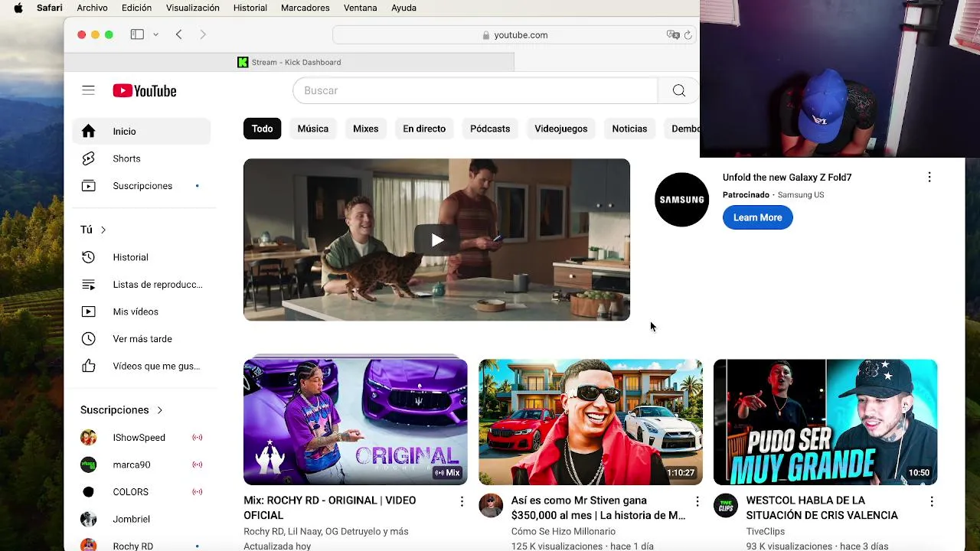Click the YouTube logo

click(145, 91)
